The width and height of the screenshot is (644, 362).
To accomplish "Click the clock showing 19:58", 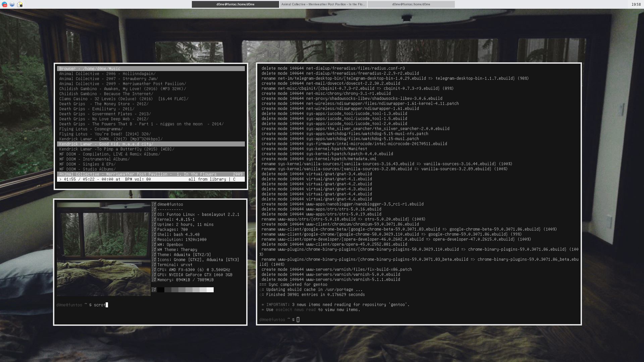I will pos(636,4).
